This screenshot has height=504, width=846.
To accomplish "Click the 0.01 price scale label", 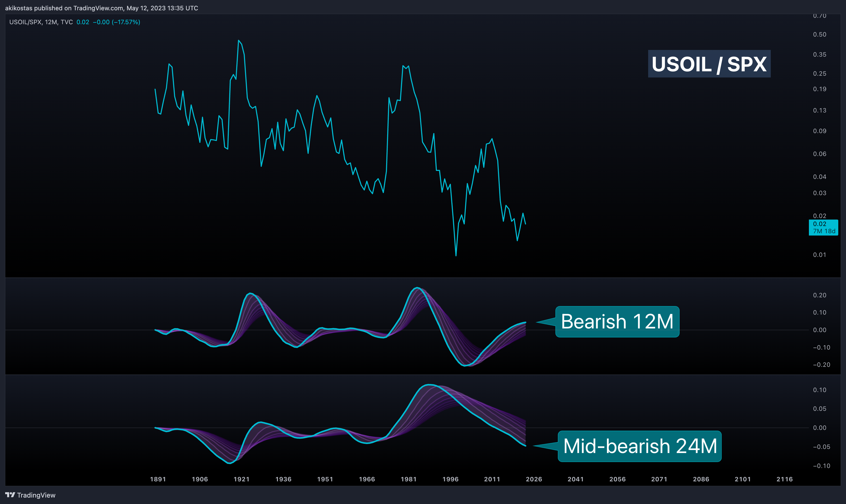I will click(820, 255).
